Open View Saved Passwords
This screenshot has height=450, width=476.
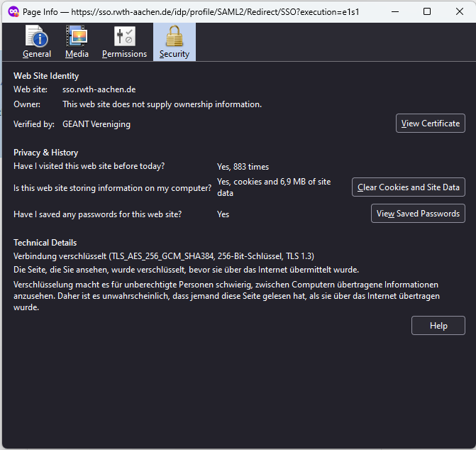pyautogui.click(x=418, y=214)
